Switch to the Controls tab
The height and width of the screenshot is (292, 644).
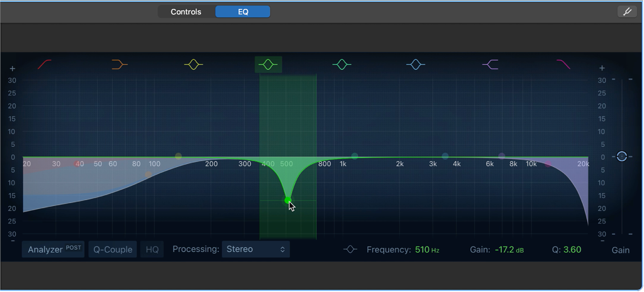pos(186,11)
